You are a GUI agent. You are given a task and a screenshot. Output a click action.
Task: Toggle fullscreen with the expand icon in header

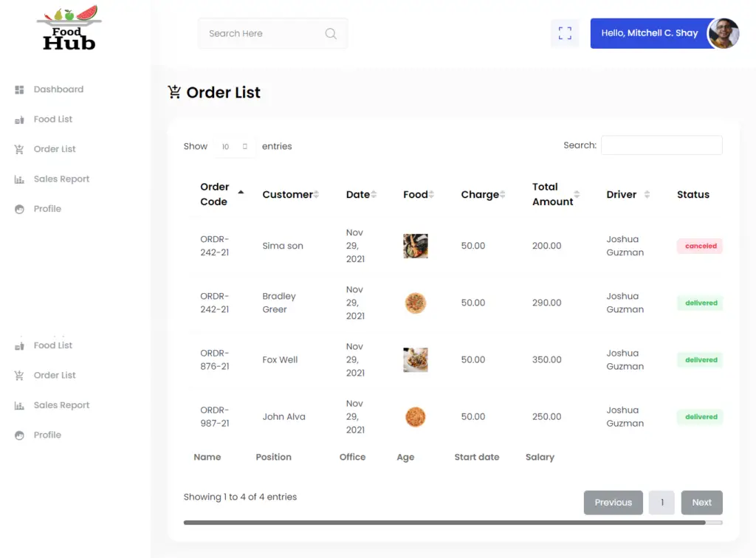coord(565,33)
